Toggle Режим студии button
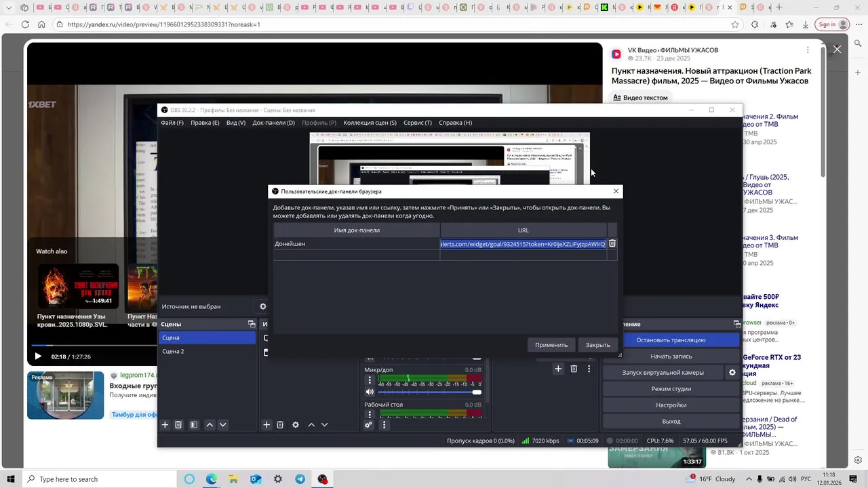The image size is (868, 488). 671,388
